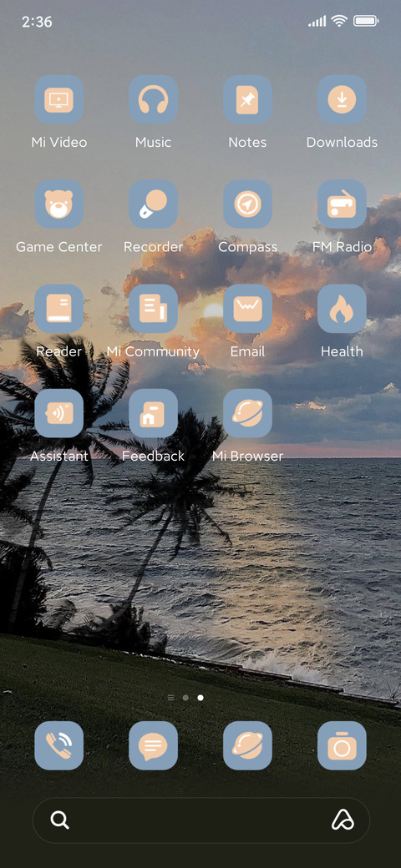Open the Mi Community app
This screenshot has height=868, width=401.
coord(154,309)
